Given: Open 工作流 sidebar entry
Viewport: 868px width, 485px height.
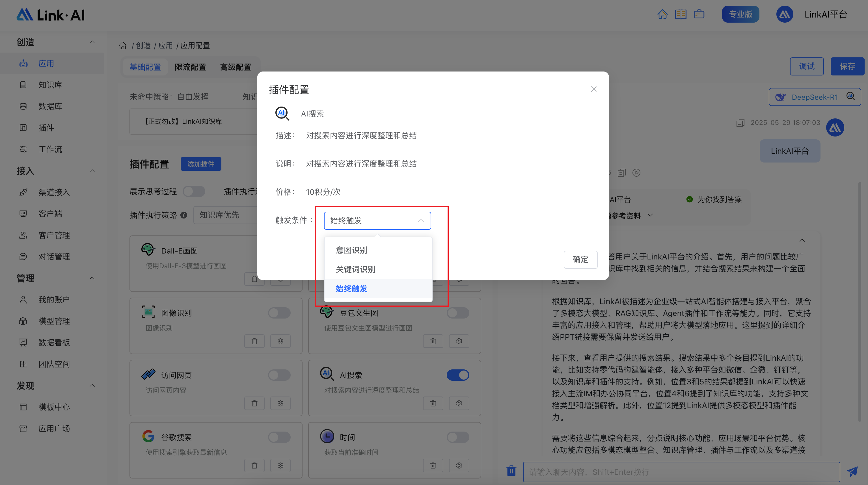Looking at the screenshot, I should (x=52, y=149).
